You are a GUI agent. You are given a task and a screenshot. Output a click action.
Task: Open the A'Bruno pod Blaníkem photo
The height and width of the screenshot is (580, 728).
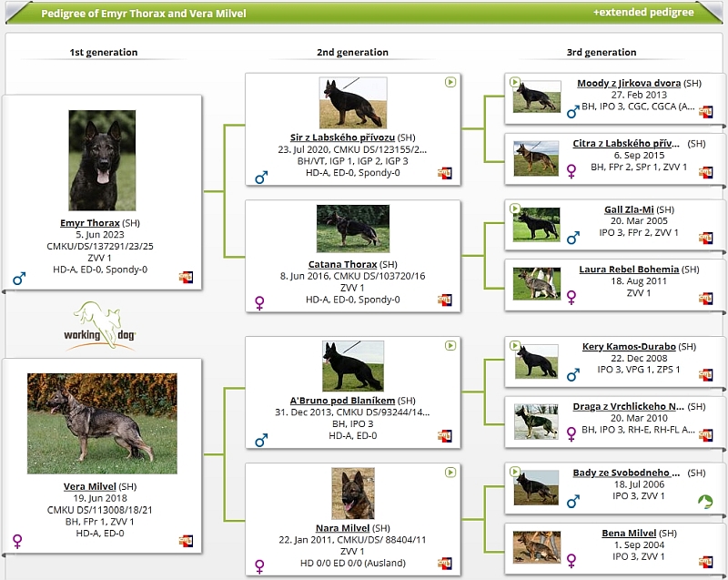(352, 366)
